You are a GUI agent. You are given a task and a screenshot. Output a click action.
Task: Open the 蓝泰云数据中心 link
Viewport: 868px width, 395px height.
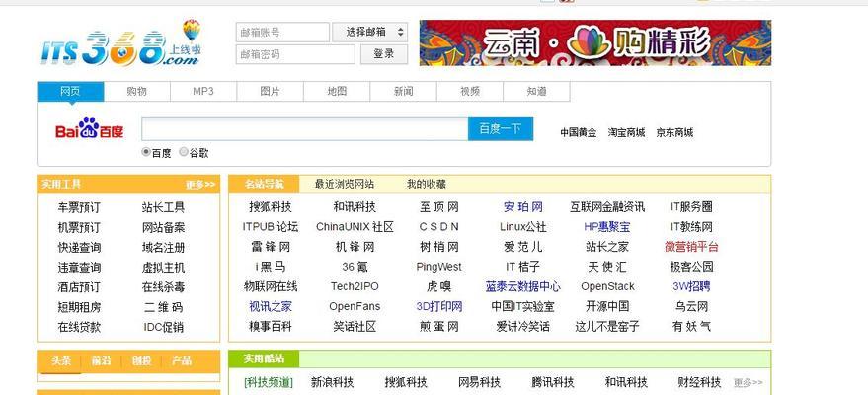tap(523, 286)
